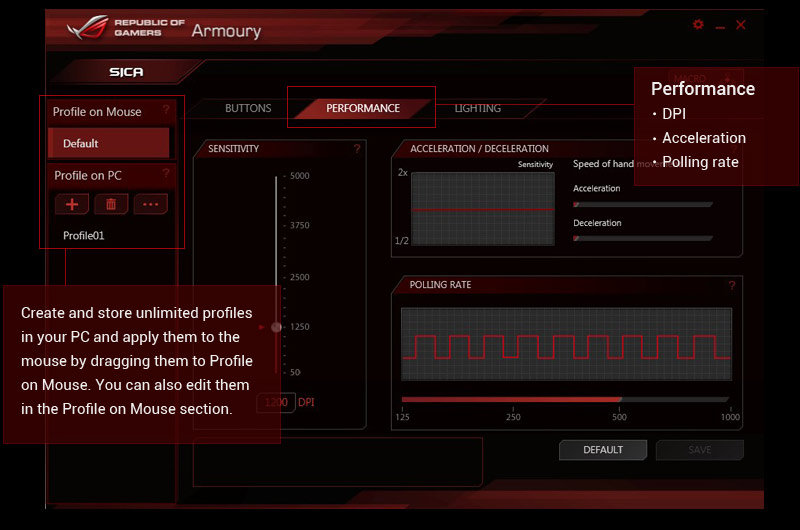Select the PERFORMANCE tab

click(x=362, y=108)
